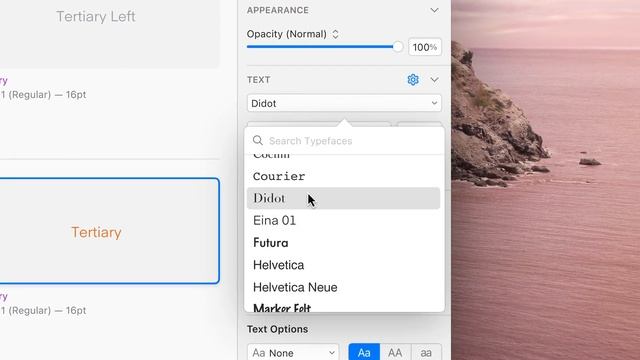Image resolution: width=640 pixels, height=360 pixels.
Task: Click the magnifier icon in typeface search
Action: click(x=258, y=140)
